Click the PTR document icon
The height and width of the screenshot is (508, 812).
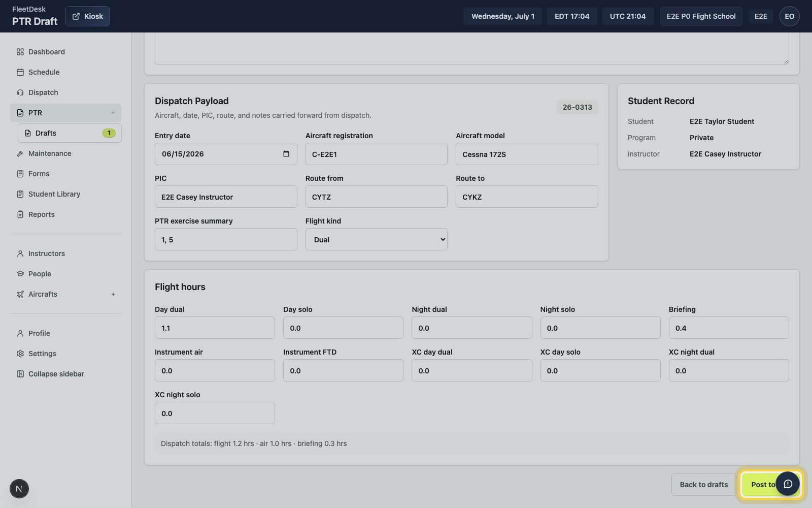[20, 113]
